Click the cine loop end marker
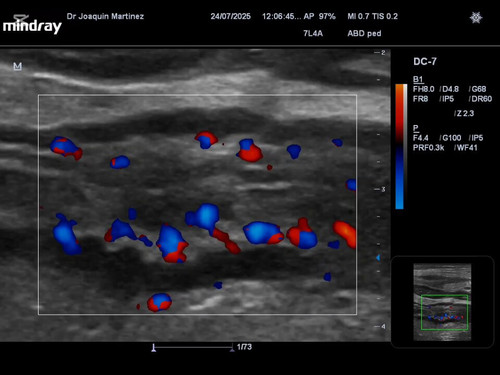This screenshot has height=375, width=500. pyautogui.click(x=232, y=349)
